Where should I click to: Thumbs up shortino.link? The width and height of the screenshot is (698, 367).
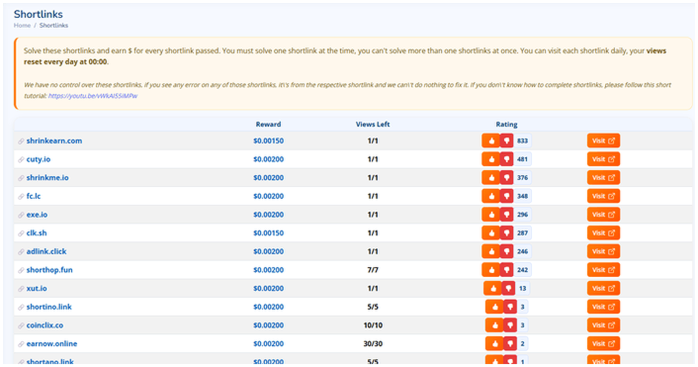494,307
